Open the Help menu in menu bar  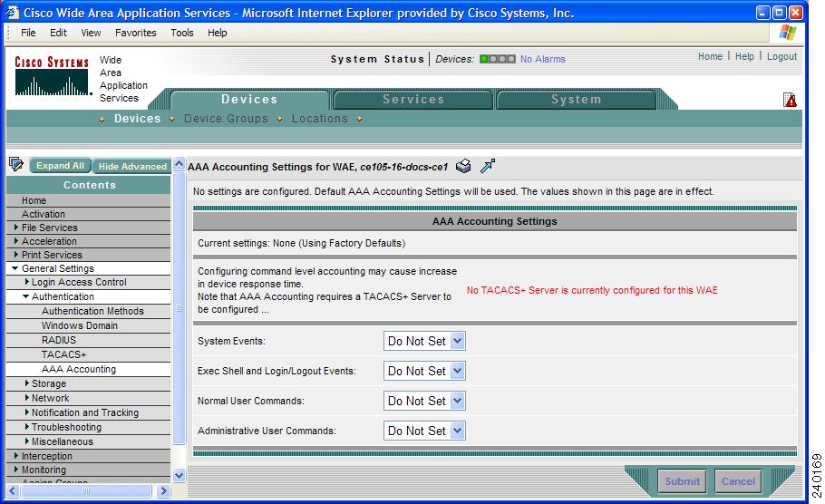click(x=217, y=33)
